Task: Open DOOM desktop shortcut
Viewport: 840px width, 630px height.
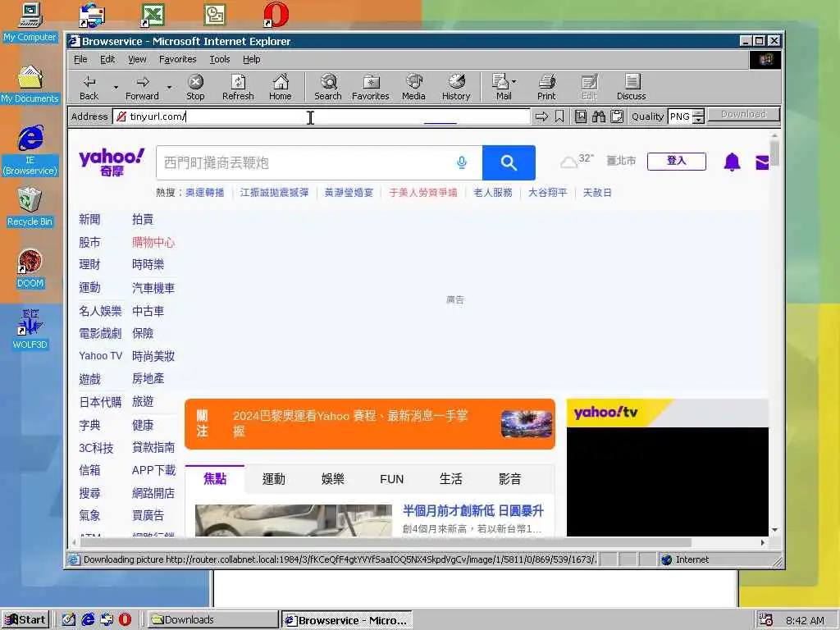Action: coord(30,269)
